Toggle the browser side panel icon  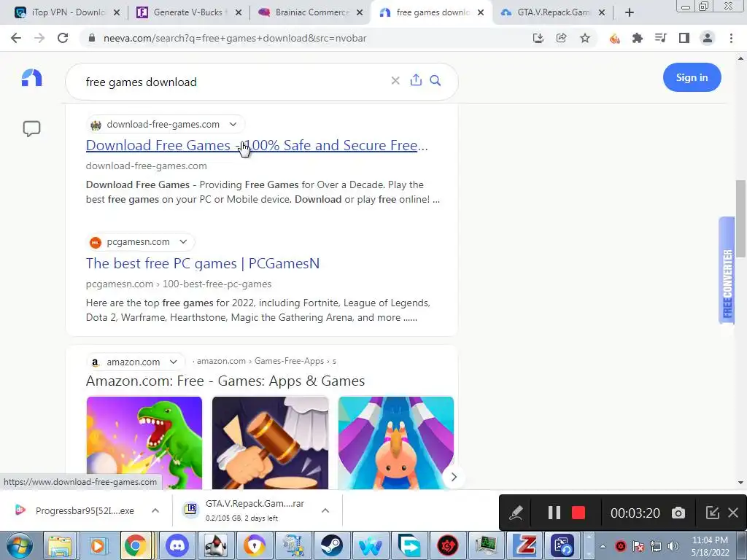(x=684, y=38)
